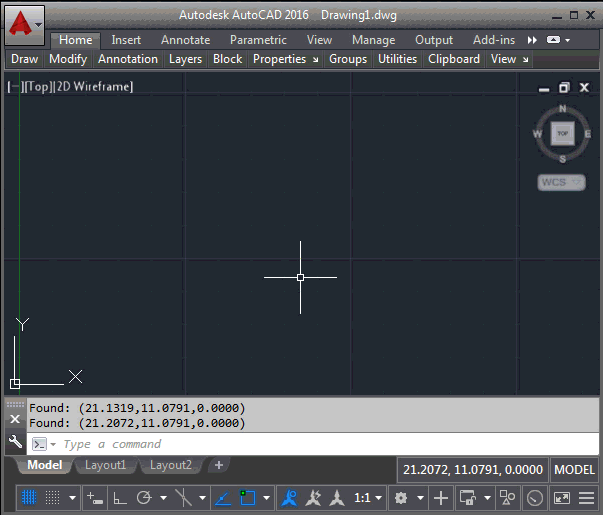Open the View ribbon tab

319,40
